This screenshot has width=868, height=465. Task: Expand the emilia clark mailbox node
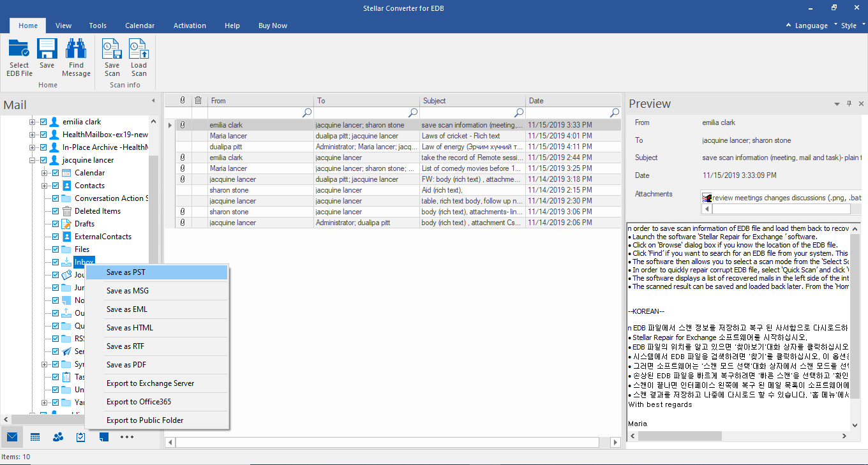[33, 122]
